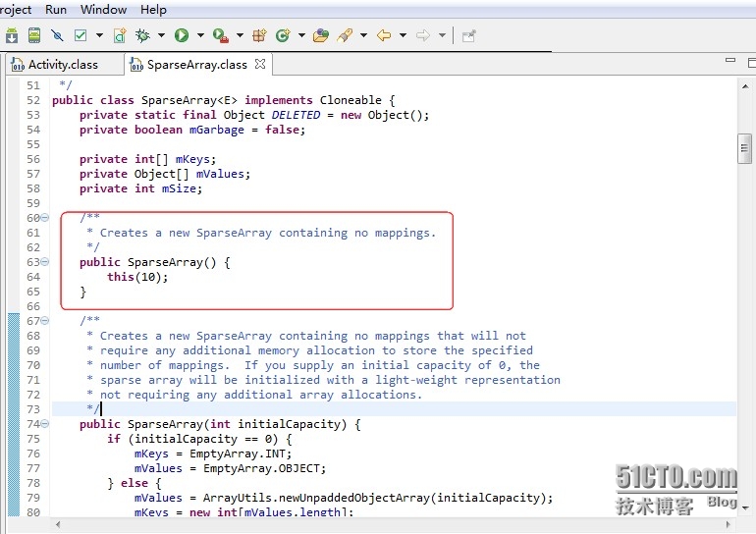Click this(10) call on line 64
Viewport: 756px width, 534px height.
pos(136,277)
